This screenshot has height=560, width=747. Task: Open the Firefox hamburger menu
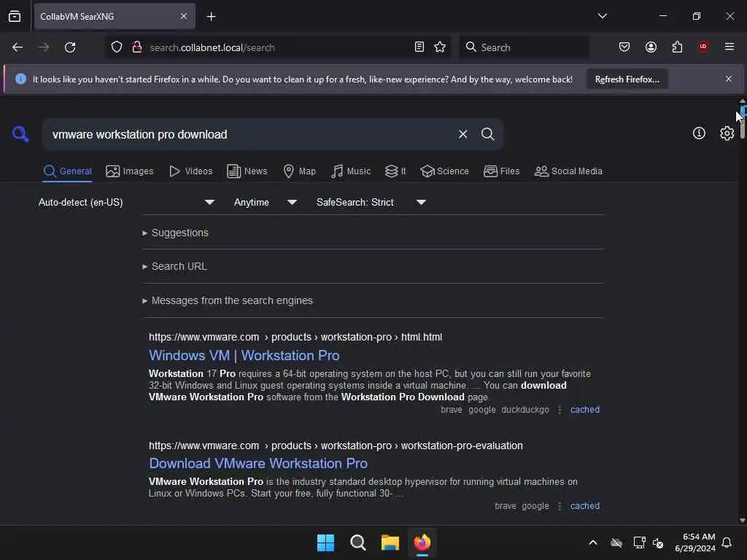point(729,47)
